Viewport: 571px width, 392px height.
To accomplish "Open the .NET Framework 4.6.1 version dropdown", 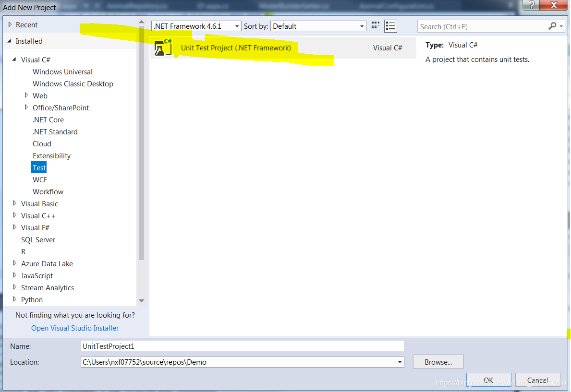I will coord(196,26).
